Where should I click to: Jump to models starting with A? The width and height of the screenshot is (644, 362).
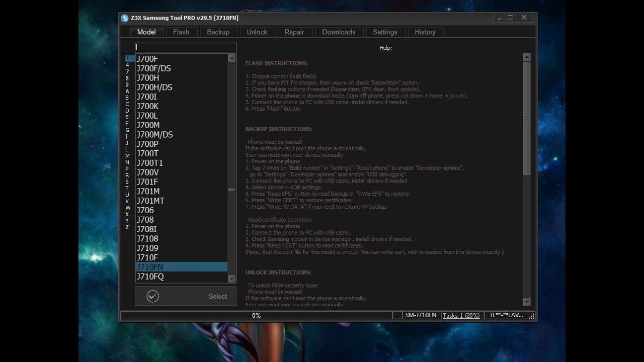127,91
